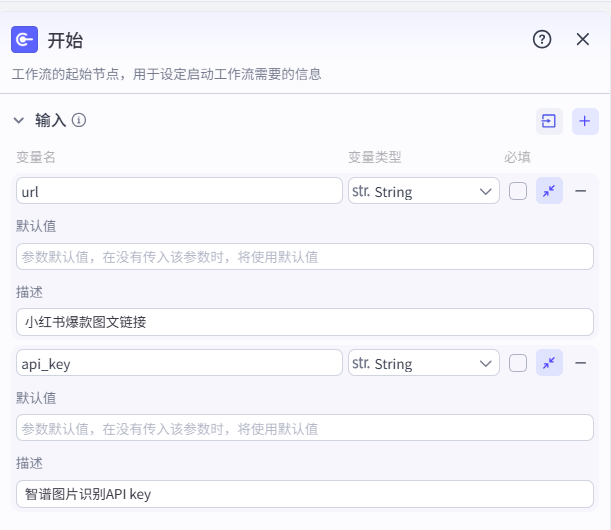Edit description field 智谱图片识别API key
Image resolution: width=611 pixels, height=530 pixels.
tap(305, 494)
